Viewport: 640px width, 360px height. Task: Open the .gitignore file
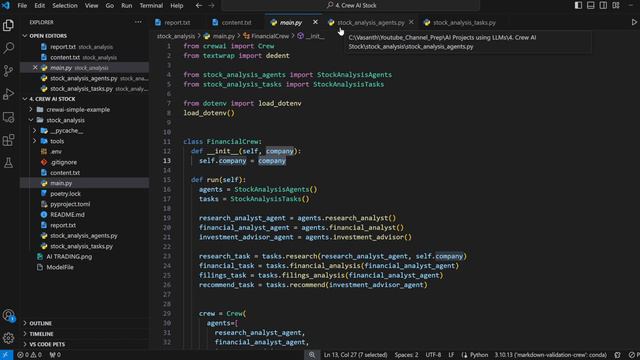pos(63,162)
